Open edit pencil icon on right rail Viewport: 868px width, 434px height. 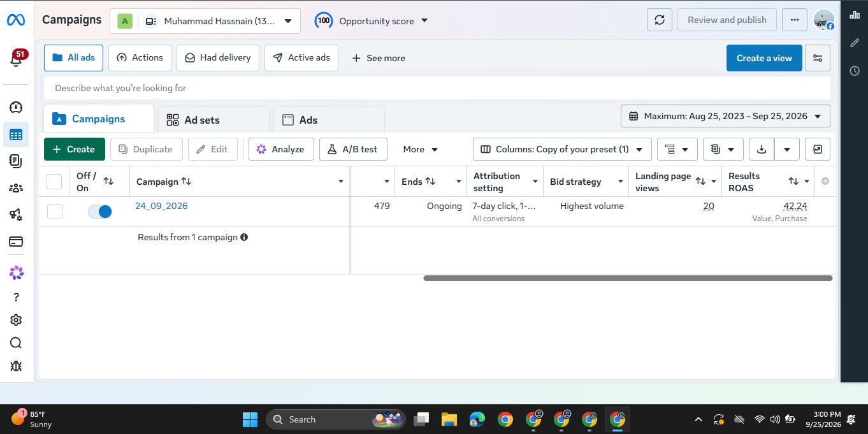click(855, 43)
